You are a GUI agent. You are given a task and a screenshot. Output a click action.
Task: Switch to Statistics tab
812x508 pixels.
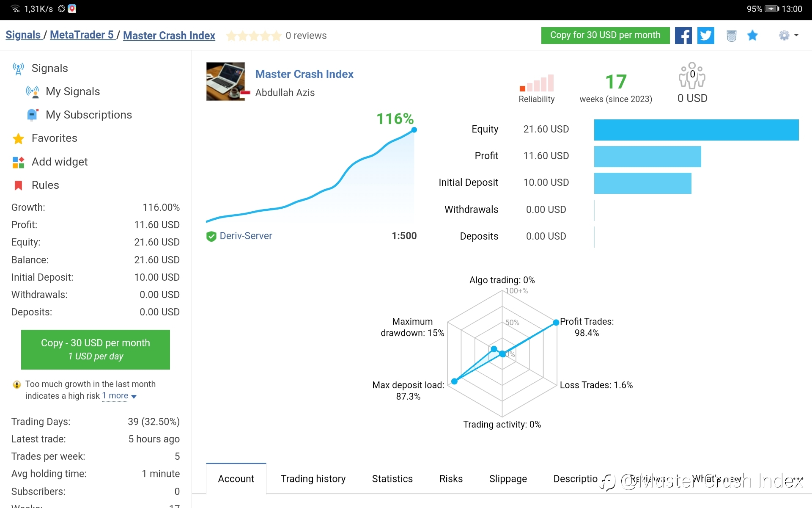coord(392,479)
